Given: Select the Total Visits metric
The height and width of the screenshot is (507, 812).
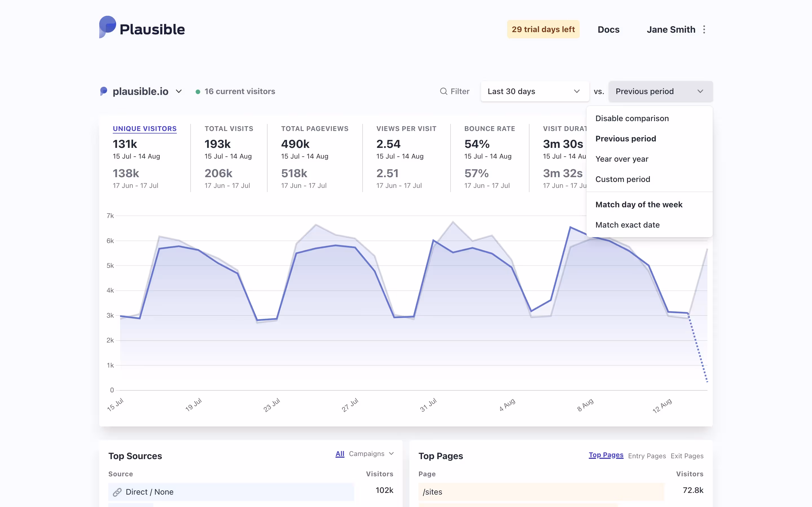Looking at the screenshot, I should 229,129.
